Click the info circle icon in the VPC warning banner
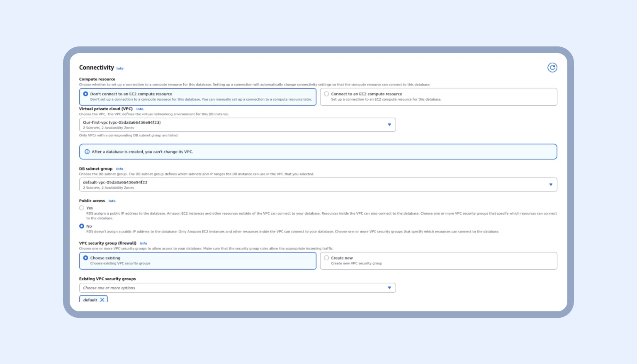This screenshot has height=364, width=637. [86, 151]
